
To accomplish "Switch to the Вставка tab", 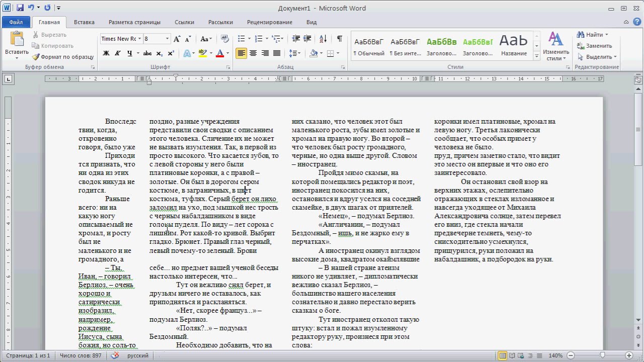I will [x=84, y=22].
